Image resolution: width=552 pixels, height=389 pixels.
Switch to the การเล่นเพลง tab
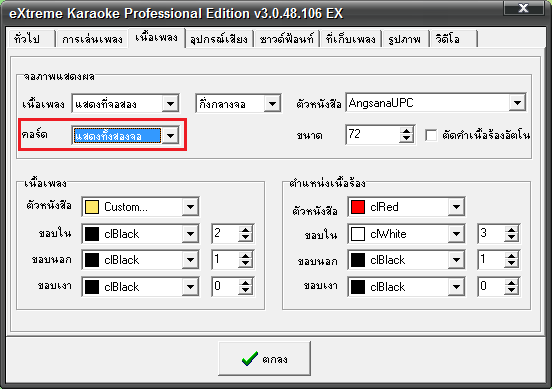pyautogui.click(x=92, y=38)
